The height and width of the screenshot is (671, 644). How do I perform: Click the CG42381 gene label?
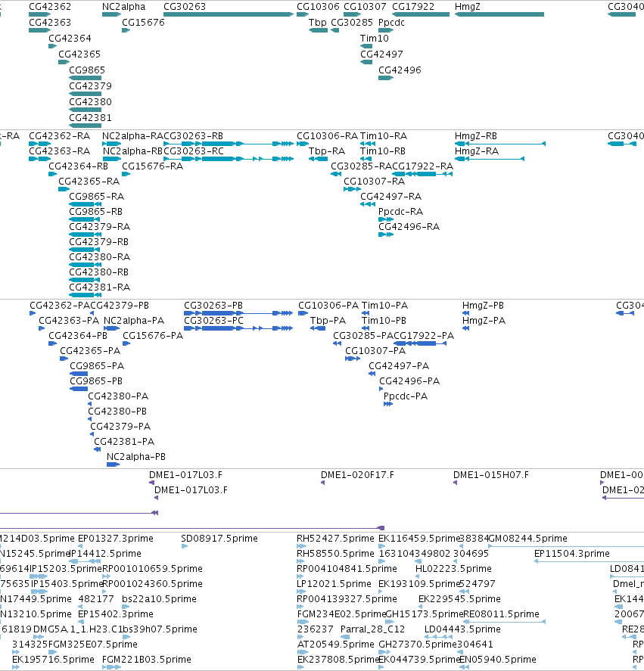tap(90, 118)
